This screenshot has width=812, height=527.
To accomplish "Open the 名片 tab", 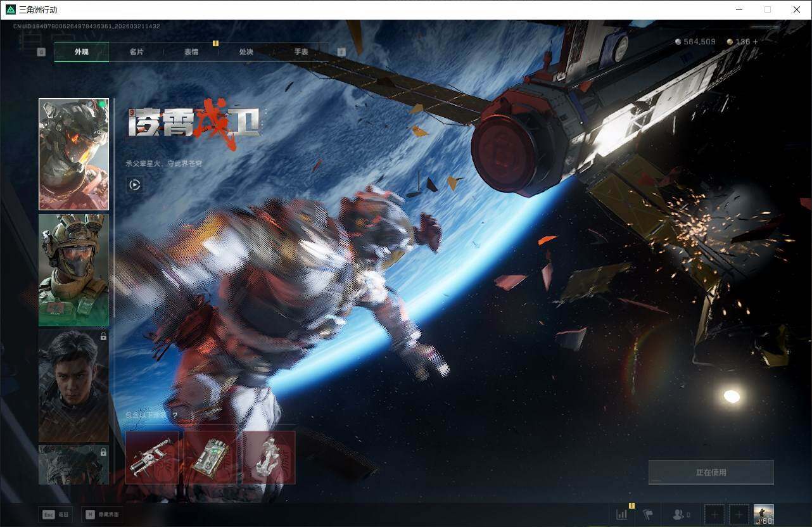I will tap(136, 52).
